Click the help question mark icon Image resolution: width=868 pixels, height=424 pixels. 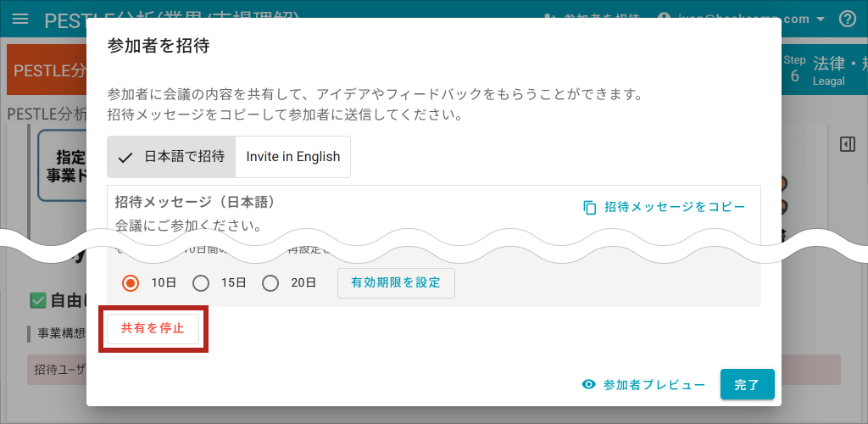847,19
